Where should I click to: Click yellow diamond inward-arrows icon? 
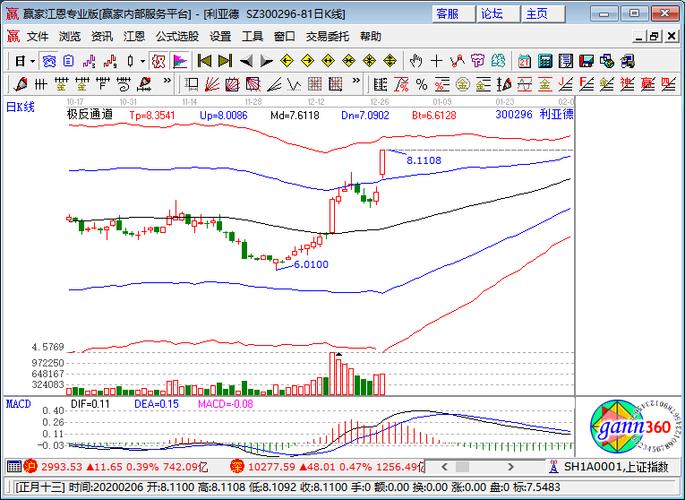[x=349, y=61]
